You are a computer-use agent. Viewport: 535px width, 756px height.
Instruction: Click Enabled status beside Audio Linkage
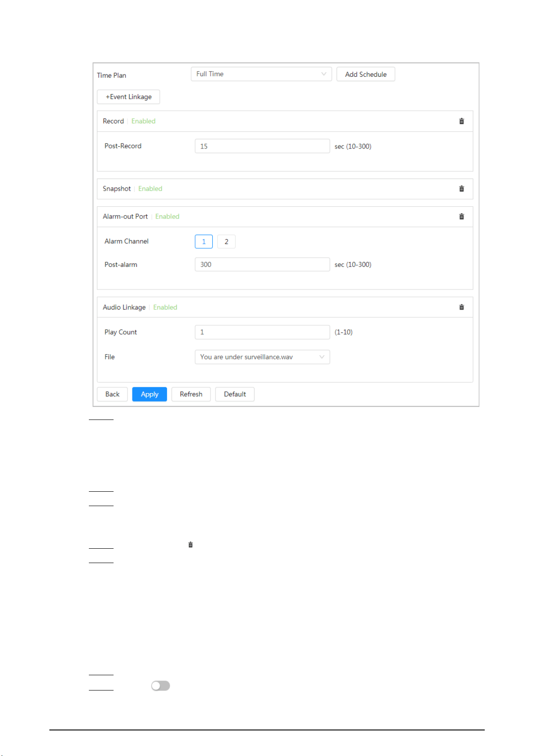pos(165,307)
